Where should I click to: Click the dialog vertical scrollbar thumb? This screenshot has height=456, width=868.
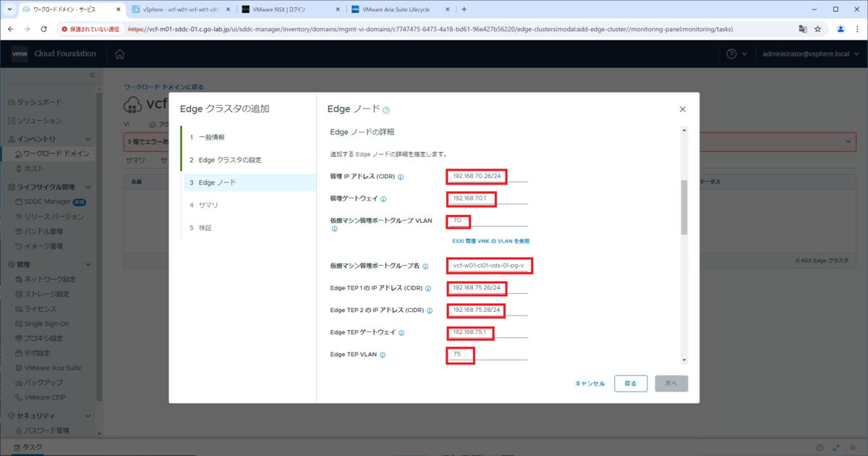tap(684, 208)
